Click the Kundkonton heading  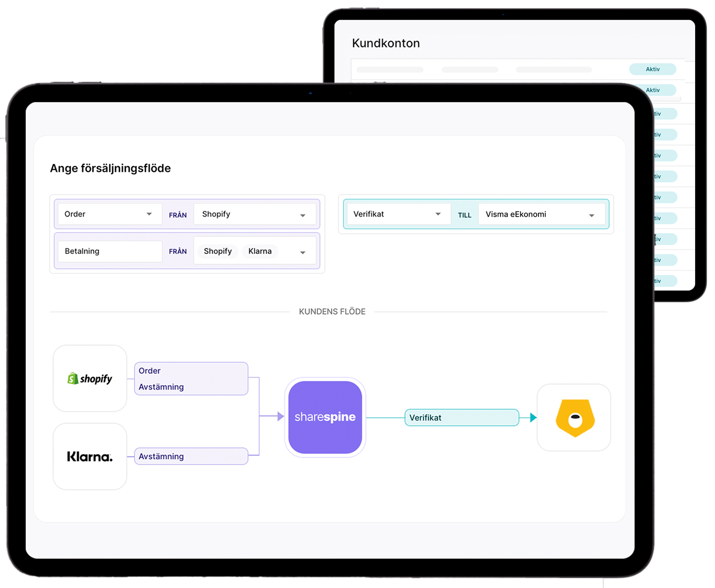coord(386,43)
